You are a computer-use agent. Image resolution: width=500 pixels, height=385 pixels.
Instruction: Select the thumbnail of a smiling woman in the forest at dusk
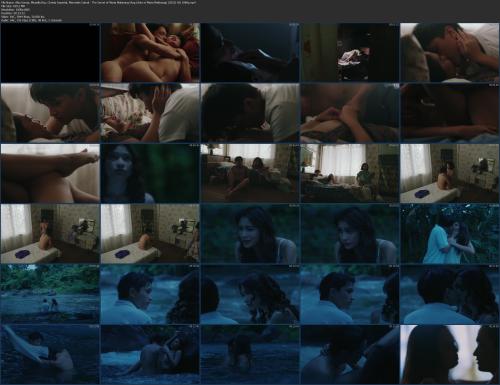click(x=250, y=234)
